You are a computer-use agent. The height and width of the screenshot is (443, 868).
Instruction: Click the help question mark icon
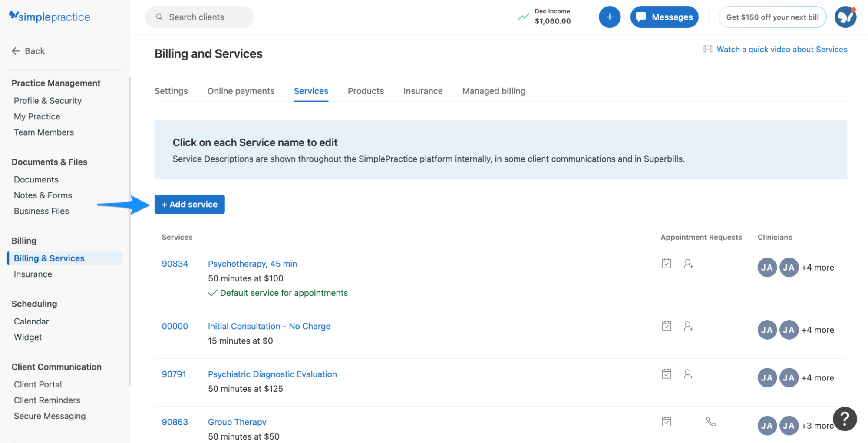pos(844,419)
